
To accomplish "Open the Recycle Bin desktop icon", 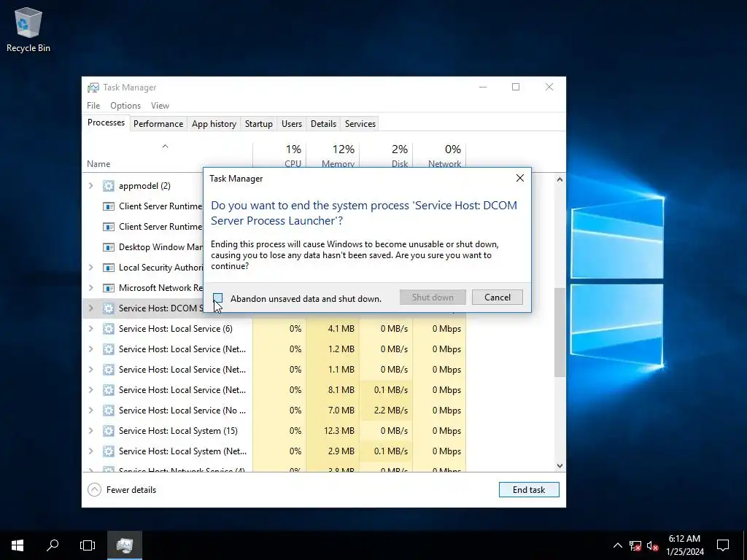I will click(28, 29).
